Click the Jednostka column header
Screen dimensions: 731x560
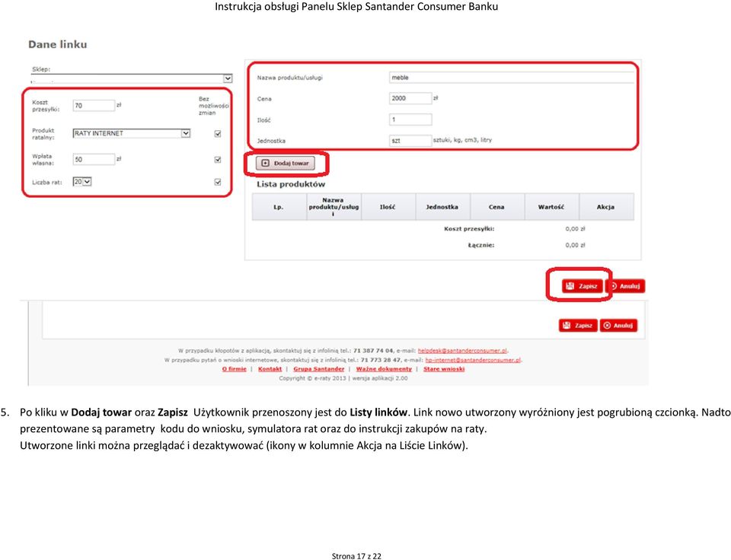coord(442,207)
